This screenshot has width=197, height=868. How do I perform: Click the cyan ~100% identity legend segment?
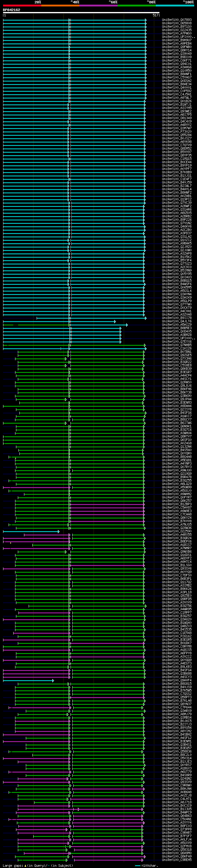tap(175, 6)
